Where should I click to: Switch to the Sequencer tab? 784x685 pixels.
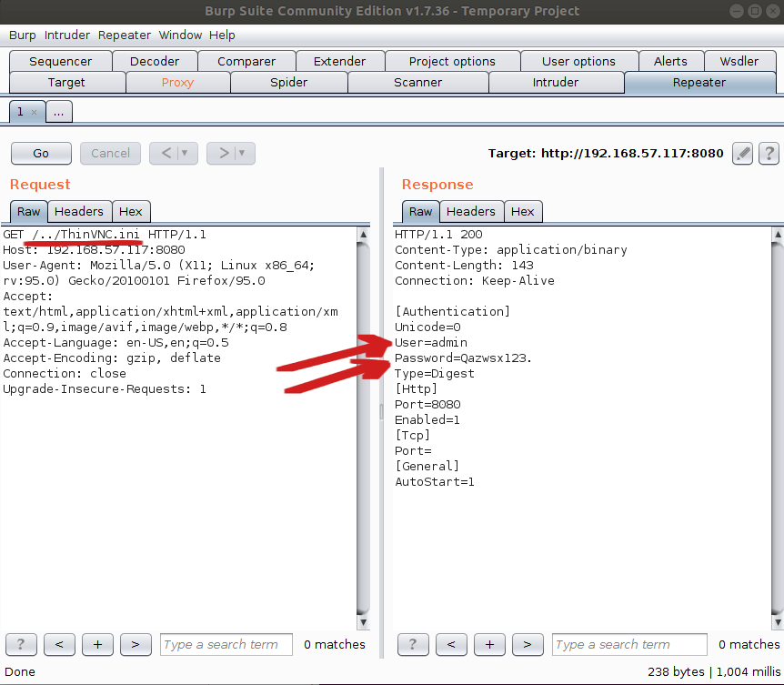[x=61, y=61]
